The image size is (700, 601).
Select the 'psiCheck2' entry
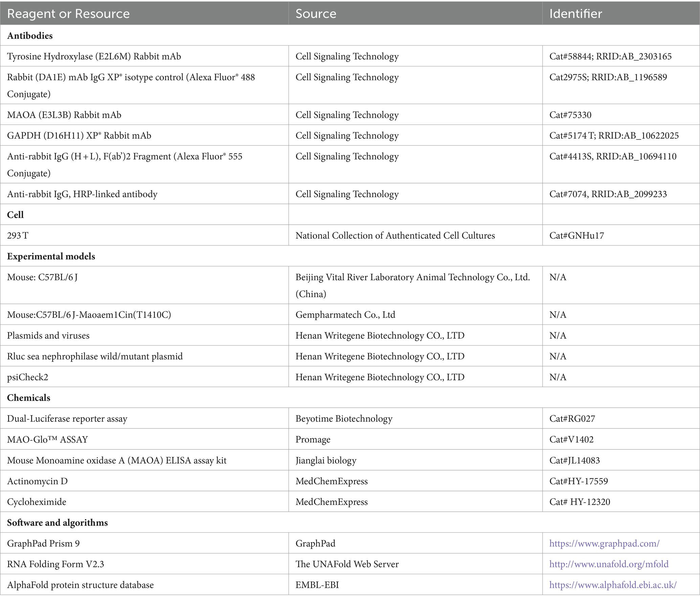pos(27,377)
